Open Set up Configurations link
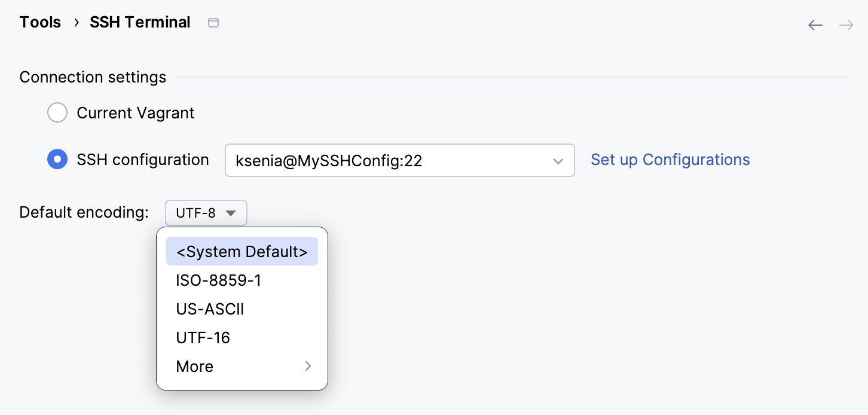 pos(670,160)
